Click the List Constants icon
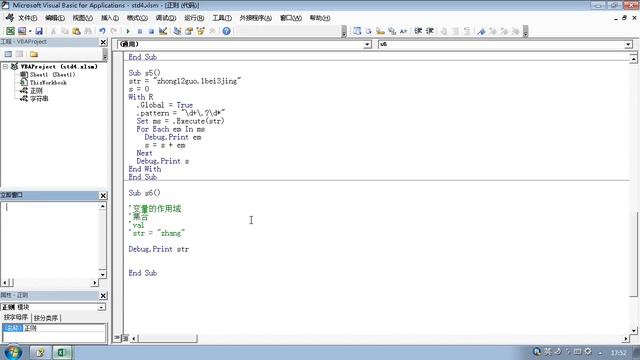 click(x=369, y=31)
